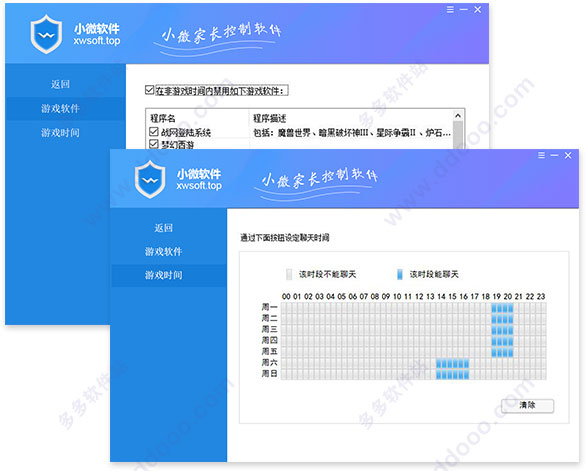This screenshot has height=471, width=586.
Task: Close the back window
Action: (478, 10)
